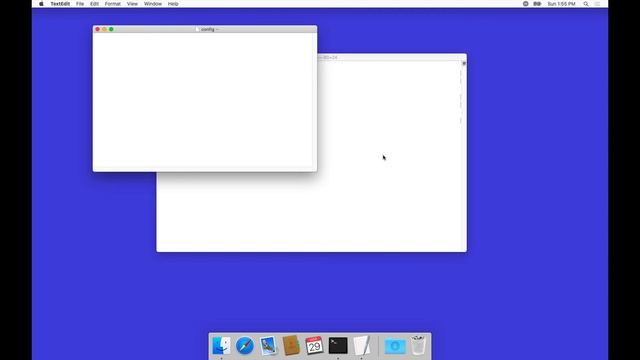
Task: Open Calendar showing 29 in Dock
Action: point(314,346)
